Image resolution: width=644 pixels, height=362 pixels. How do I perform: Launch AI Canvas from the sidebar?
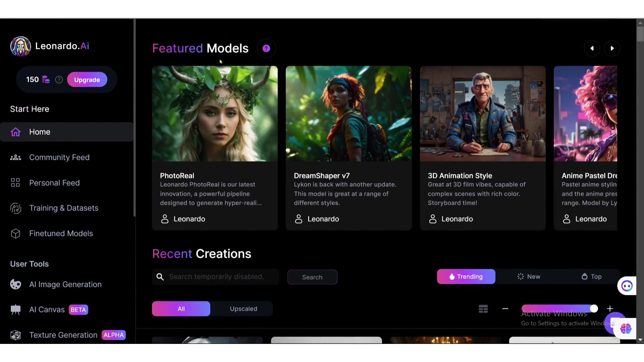tap(47, 310)
